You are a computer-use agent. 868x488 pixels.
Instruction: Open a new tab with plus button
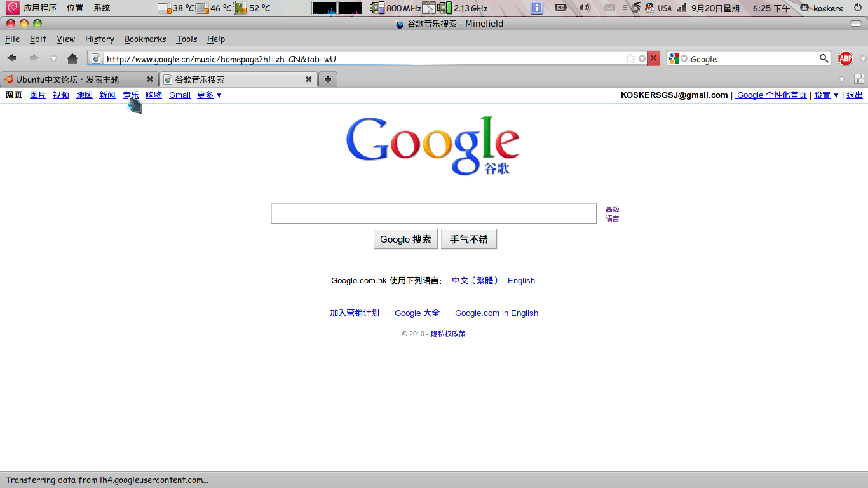[327, 79]
